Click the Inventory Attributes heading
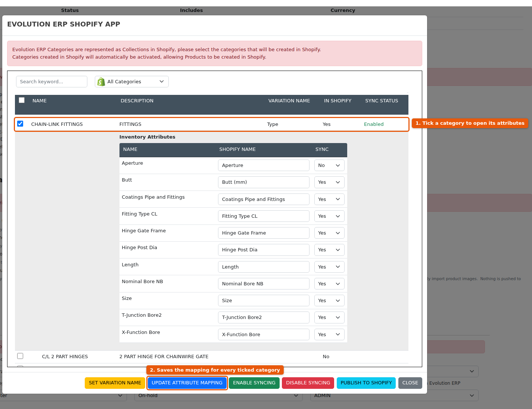Screen dimensions: 532x409 click(147, 137)
